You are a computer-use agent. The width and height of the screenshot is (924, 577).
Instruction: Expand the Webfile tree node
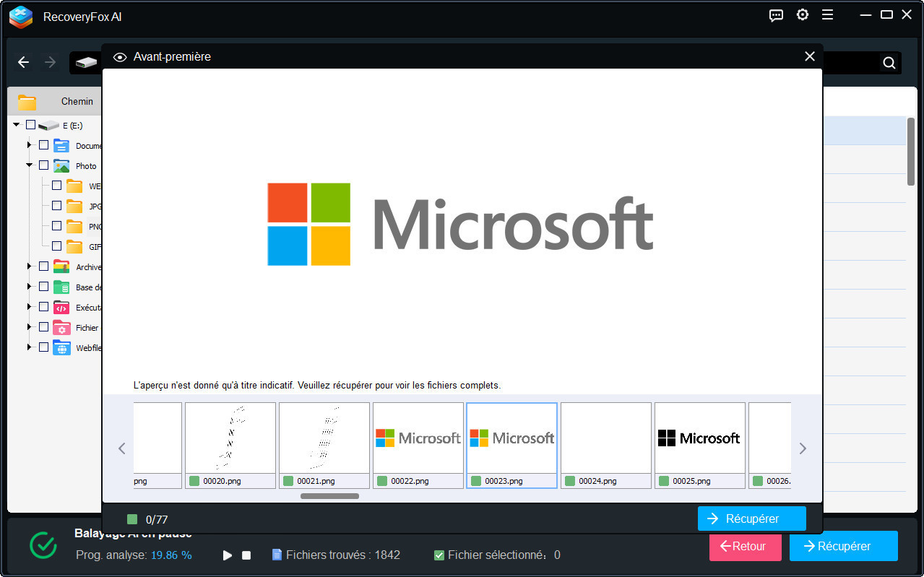click(30, 347)
